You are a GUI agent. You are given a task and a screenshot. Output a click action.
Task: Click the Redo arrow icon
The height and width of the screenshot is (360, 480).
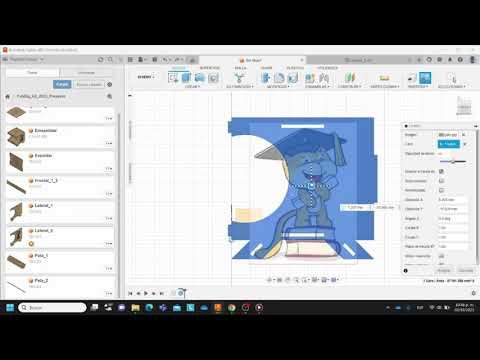[x=177, y=60]
